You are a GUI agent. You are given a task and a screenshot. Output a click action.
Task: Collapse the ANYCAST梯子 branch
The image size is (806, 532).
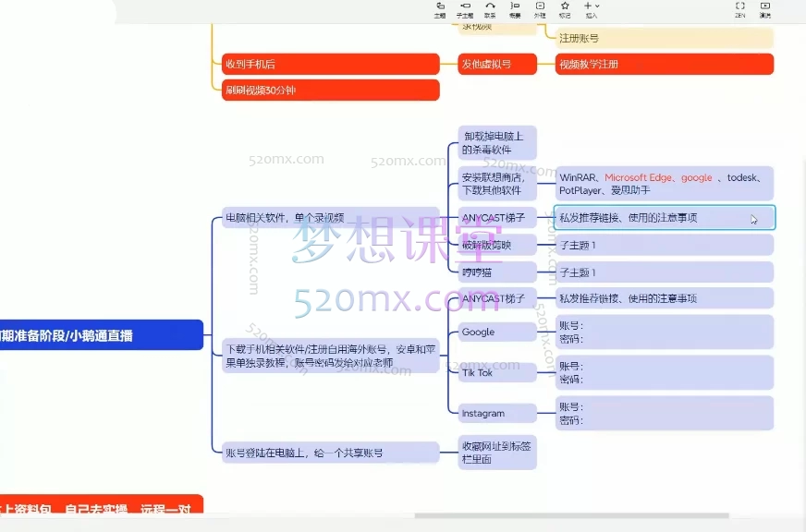[x=541, y=218]
